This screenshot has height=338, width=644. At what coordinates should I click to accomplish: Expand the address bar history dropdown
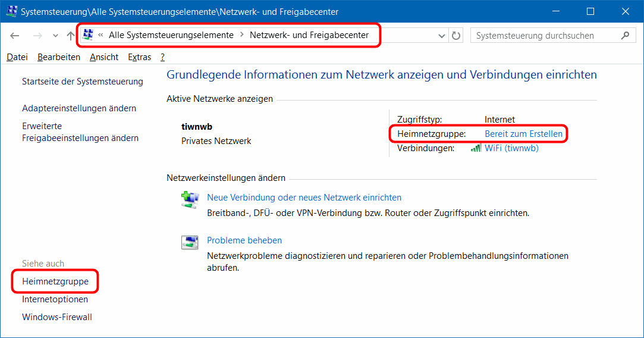coord(442,36)
